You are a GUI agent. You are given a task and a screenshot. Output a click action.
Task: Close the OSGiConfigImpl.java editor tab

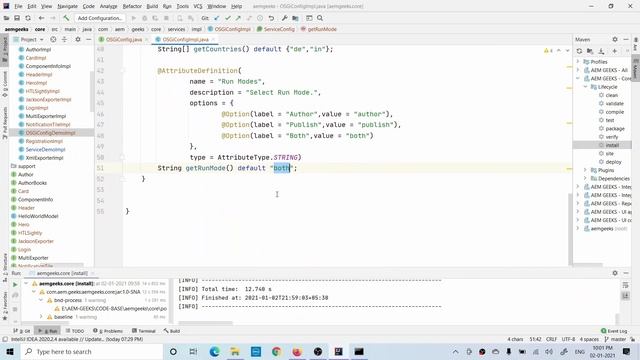[213, 40]
